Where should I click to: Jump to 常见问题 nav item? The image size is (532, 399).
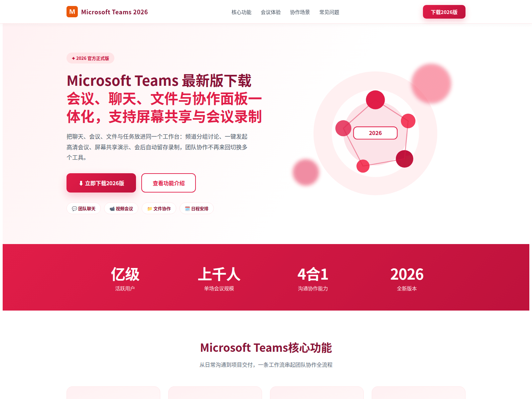[x=329, y=12]
